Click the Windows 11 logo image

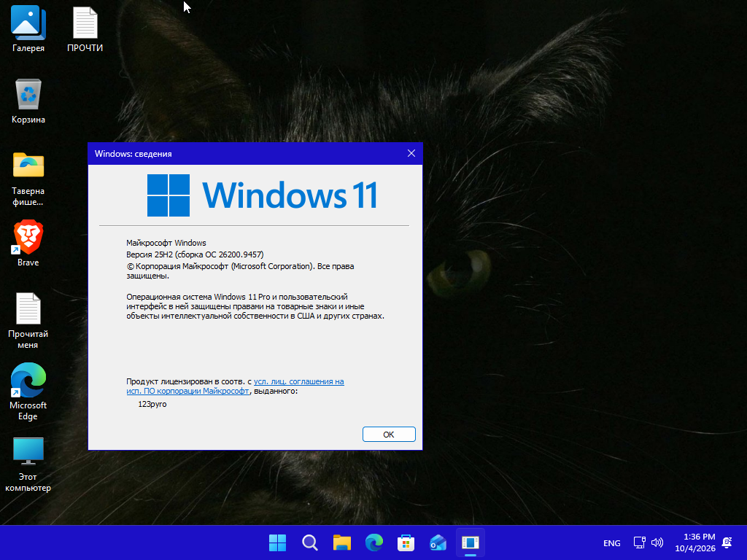(262, 195)
